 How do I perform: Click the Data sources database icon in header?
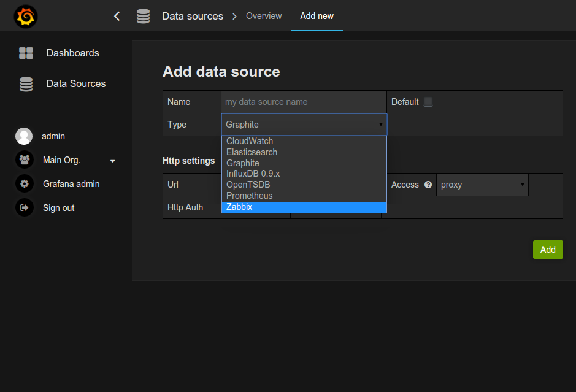click(x=144, y=17)
